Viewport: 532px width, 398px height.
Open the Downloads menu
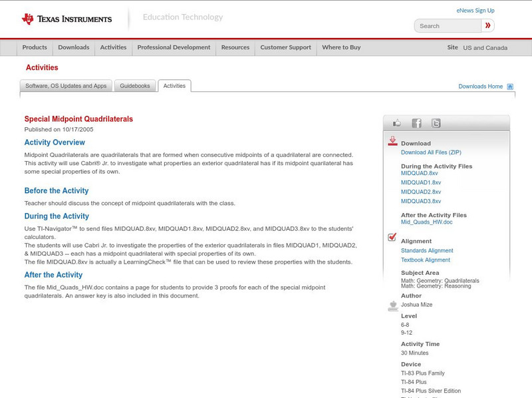click(74, 47)
